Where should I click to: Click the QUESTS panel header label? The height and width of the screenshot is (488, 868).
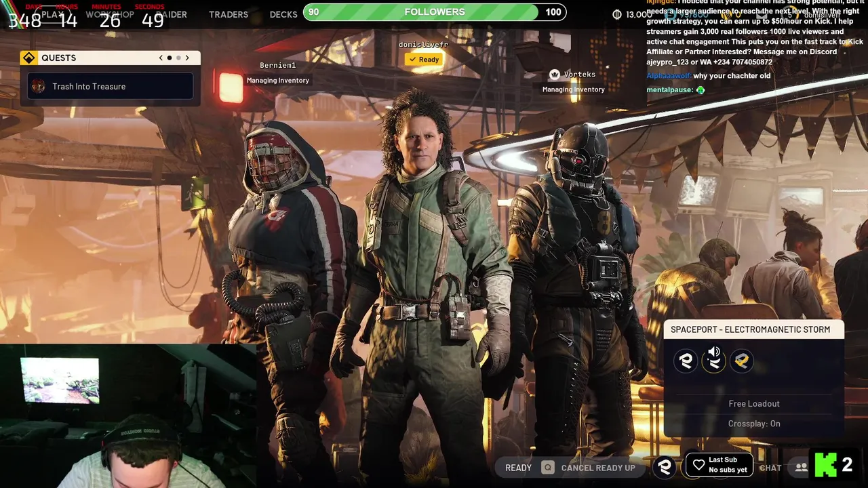tap(58, 58)
